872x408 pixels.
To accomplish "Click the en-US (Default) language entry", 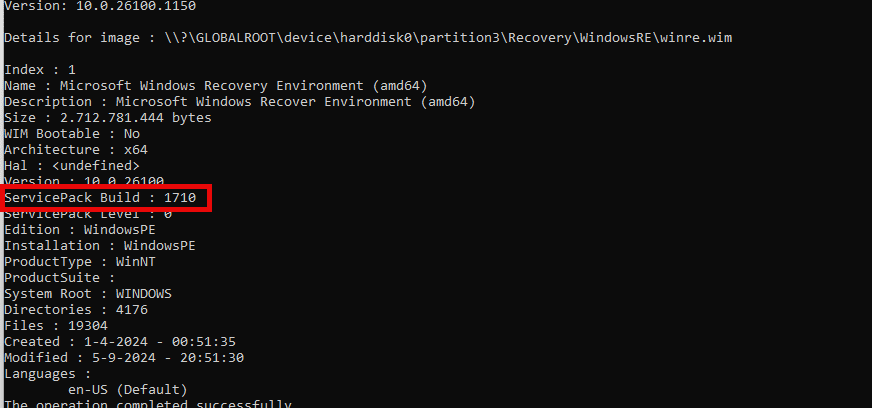I will pyautogui.click(x=128, y=390).
